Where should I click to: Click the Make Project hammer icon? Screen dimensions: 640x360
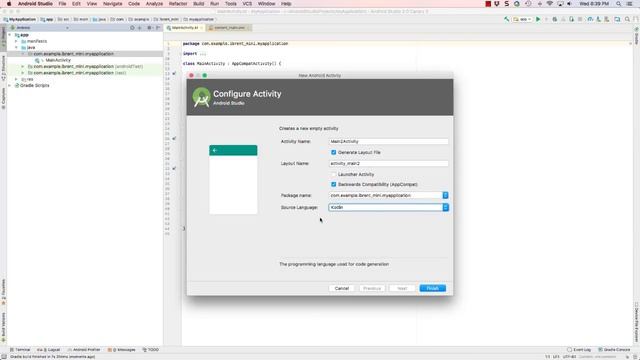pyautogui.click(x=507, y=19)
